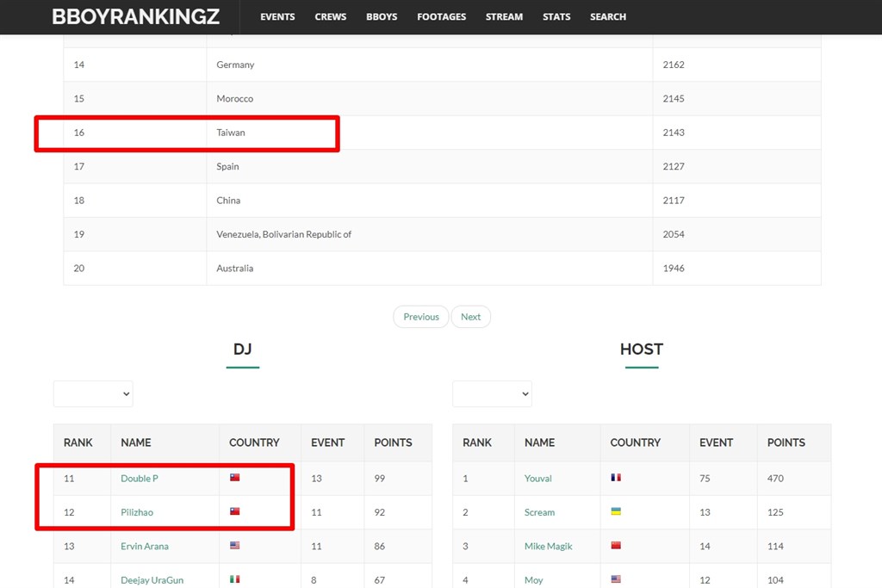Viewport: 882px width, 588px height.
Task: Go to the CREWS page
Action: 330,17
